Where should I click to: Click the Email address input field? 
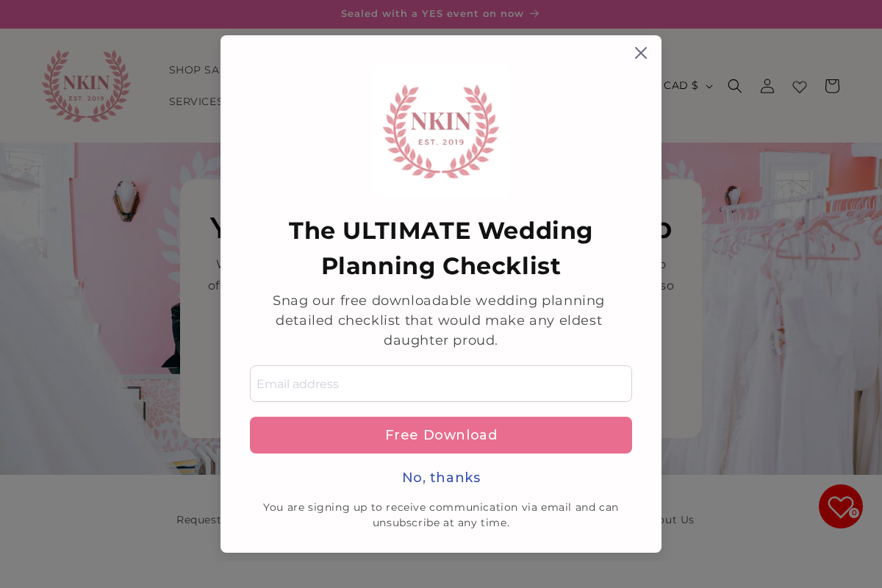point(441,384)
